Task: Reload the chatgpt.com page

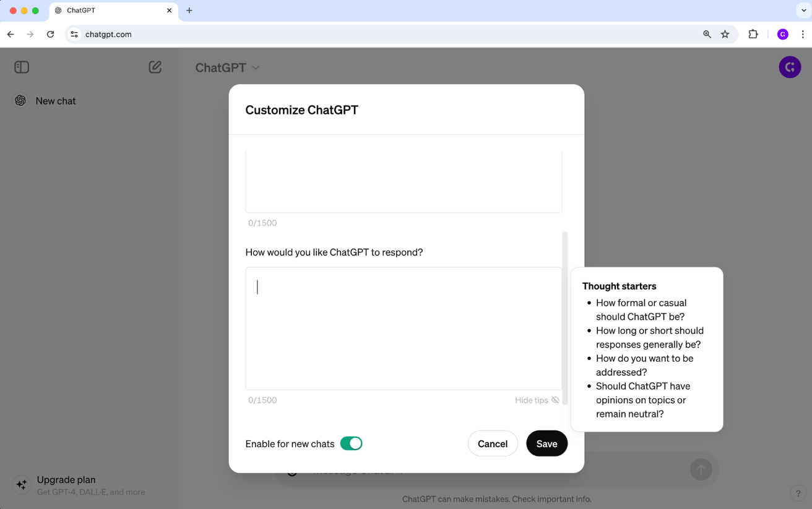Action: [x=51, y=35]
